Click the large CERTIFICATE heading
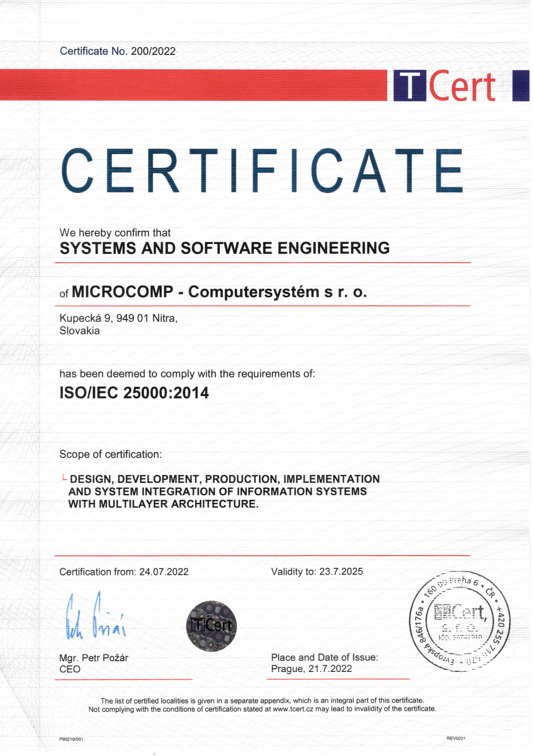534x756 pixels. coord(262,170)
